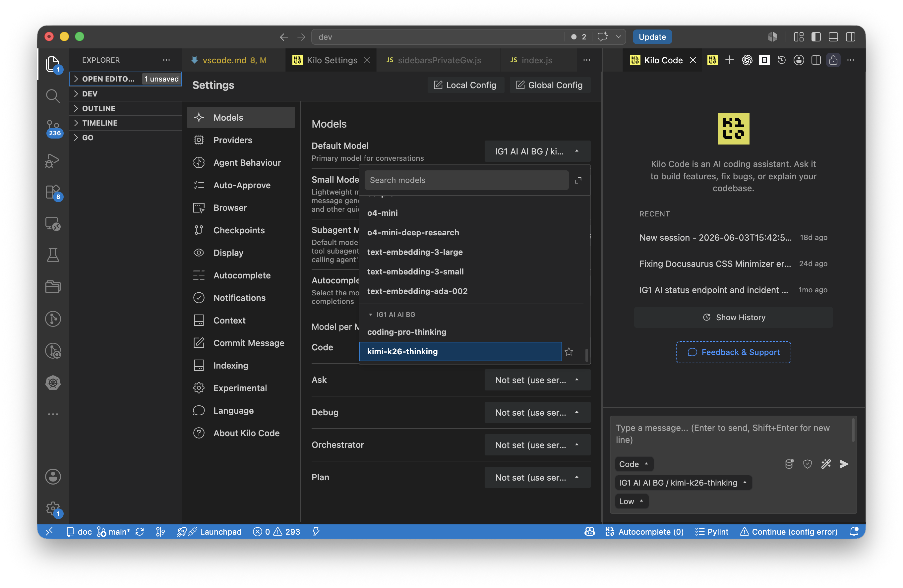The width and height of the screenshot is (903, 588).
Task: Open Kubernetes helm wheel view
Action: click(x=53, y=382)
